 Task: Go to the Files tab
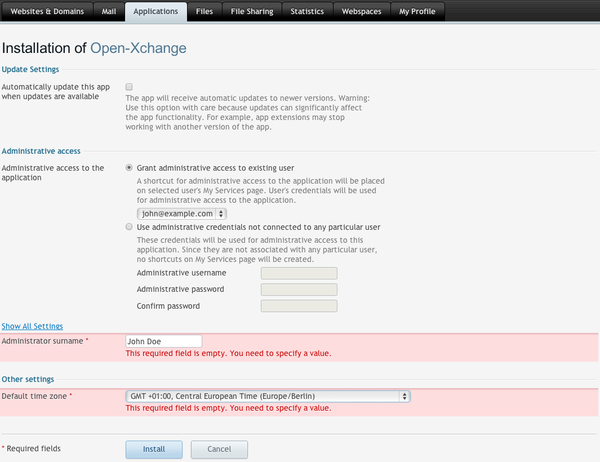point(204,11)
